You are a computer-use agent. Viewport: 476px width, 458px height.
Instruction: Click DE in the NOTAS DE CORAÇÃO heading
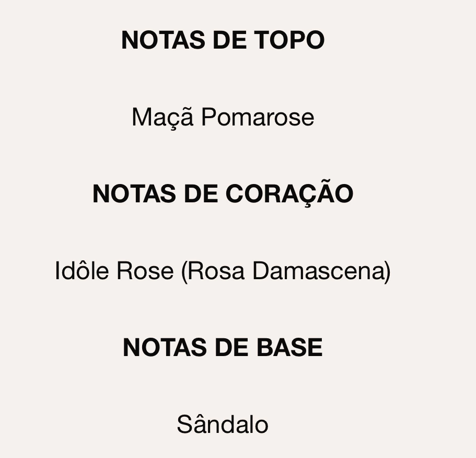click(200, 194)
